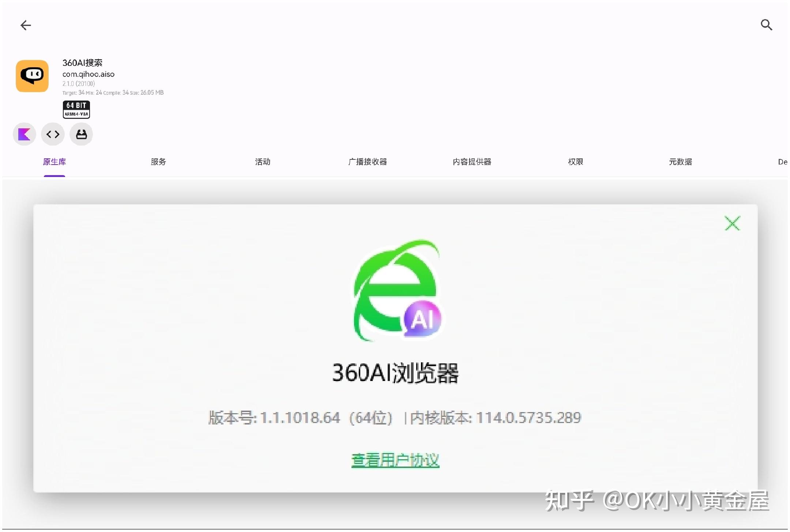Click the 360AI搜索 app icon
The height and width of the screenshot is (532, 790).
coord(32,76)
